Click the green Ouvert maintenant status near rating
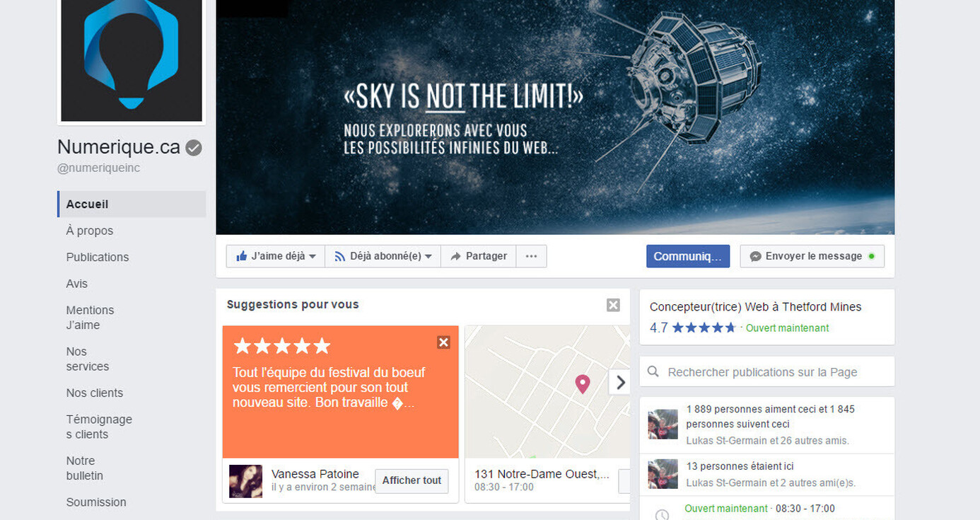The width and height of the screenshot is (980, 520). [788, 328]
